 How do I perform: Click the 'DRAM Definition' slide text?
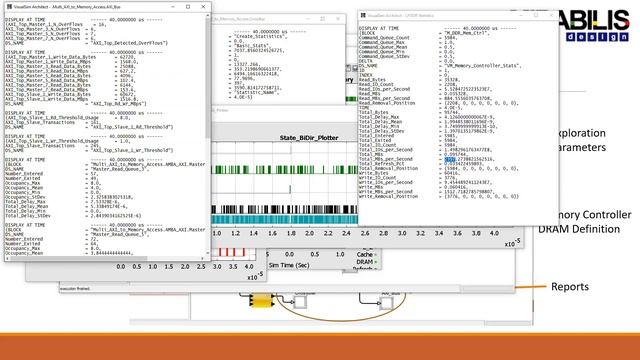[x=579, y=229]
